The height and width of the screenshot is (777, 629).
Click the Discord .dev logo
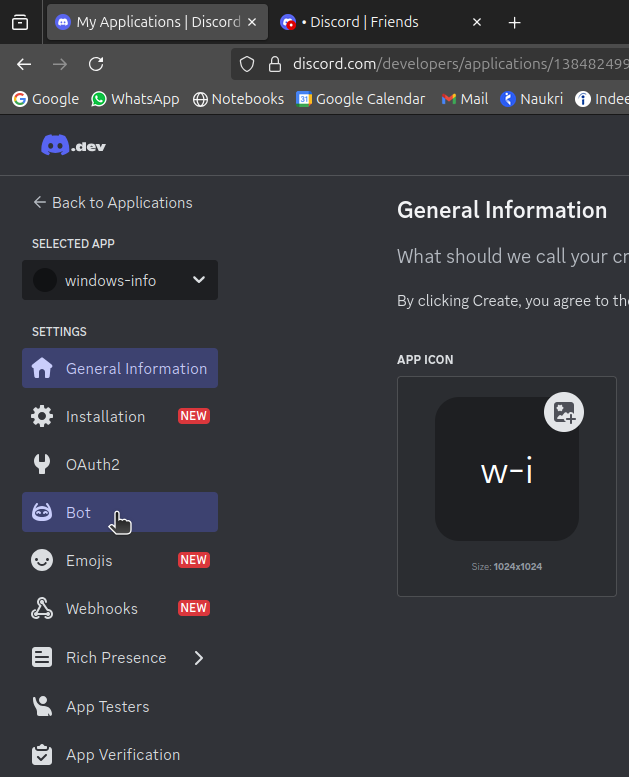(73, 146)
